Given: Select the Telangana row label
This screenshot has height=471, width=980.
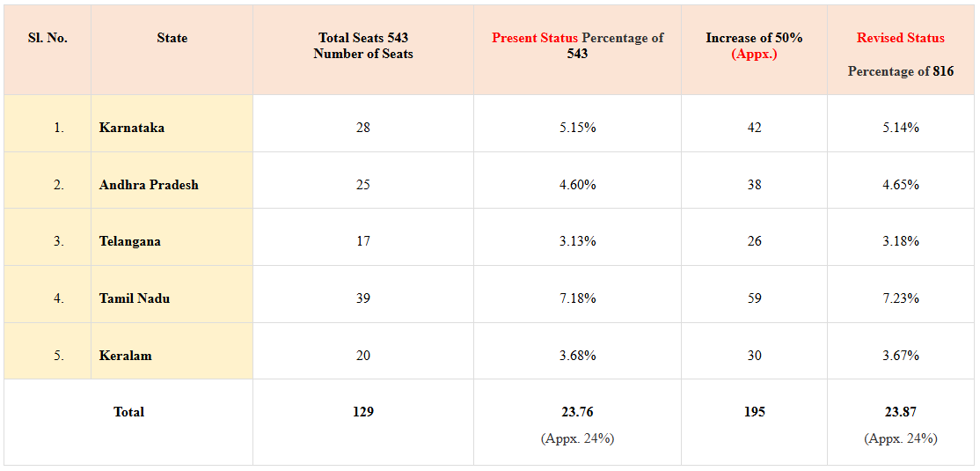Looking at the screenshot, I should point(130,241).
